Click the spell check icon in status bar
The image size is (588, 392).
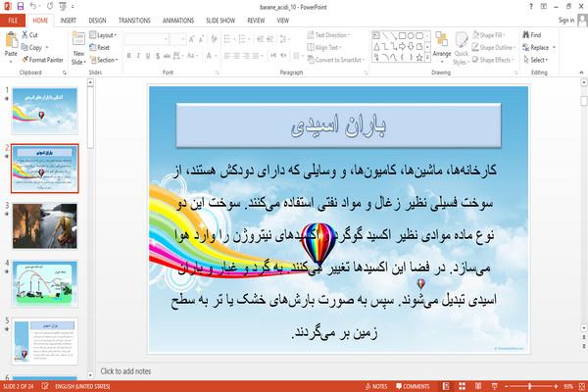point(45,386)
